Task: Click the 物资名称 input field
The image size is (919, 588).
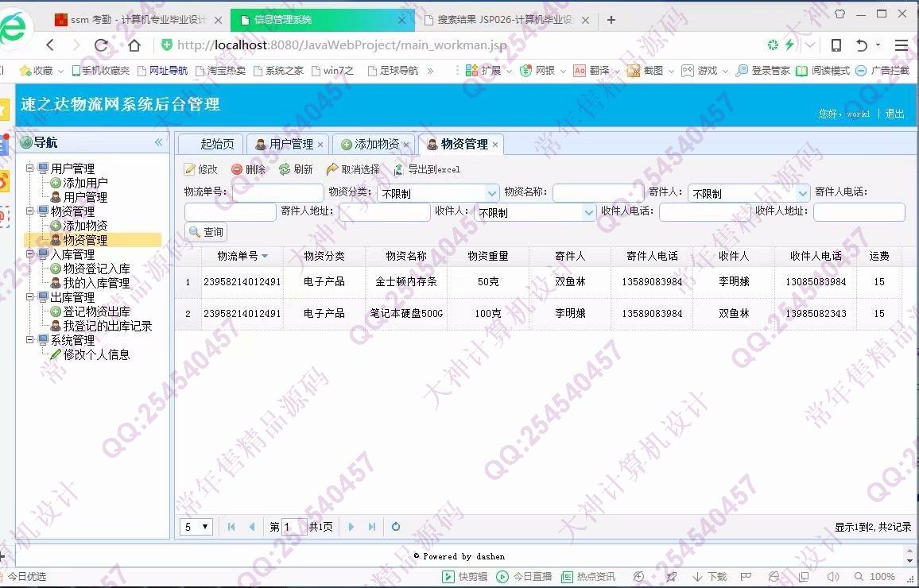Action: pos(599,192)
